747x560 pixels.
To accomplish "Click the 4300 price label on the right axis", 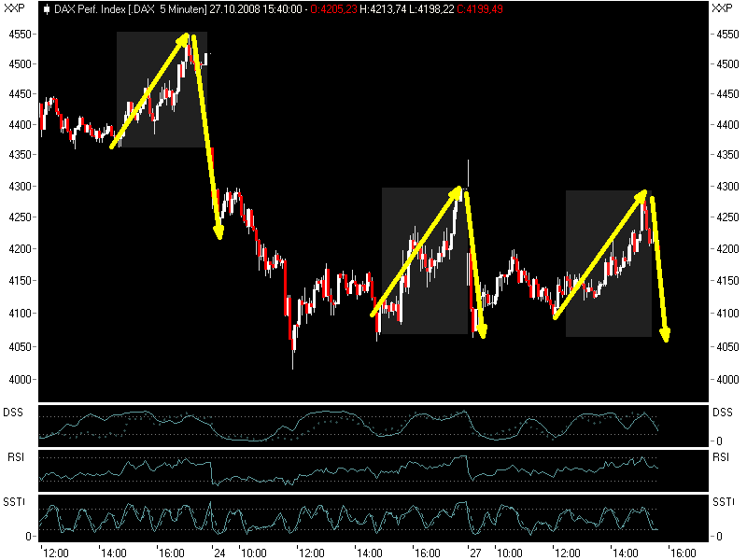I will pyautogui.click(x=727, y=186).
